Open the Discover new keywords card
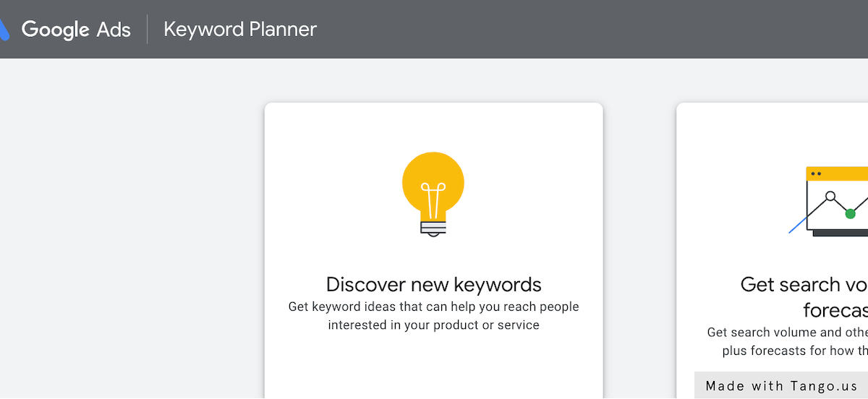The image size is (868, 399). coord(434,251)
